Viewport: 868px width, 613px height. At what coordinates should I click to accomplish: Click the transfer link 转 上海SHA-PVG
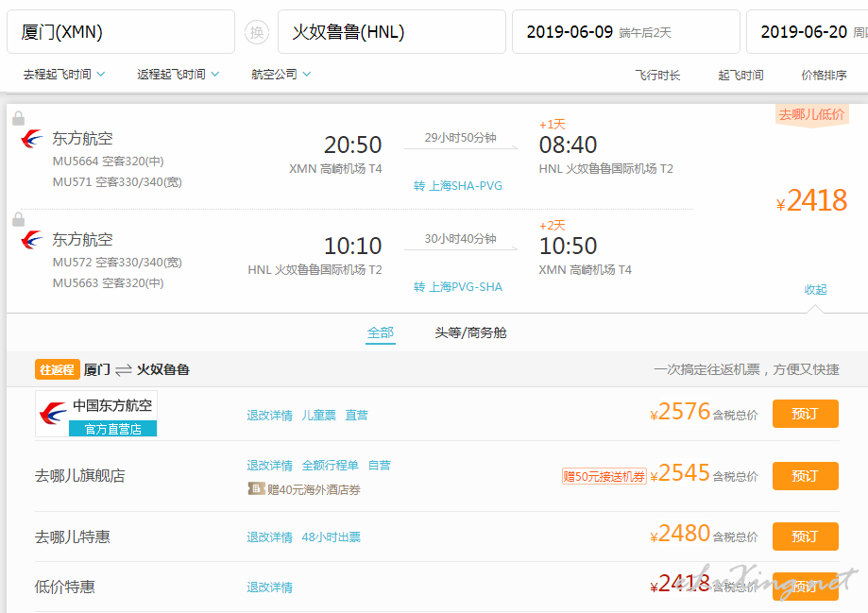pyautogui.click(x=458, y=186)
